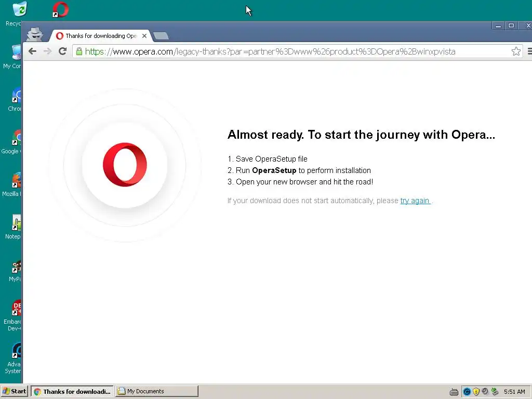Click the large red Opera logo

pyautogui.click(x=125, y=165)
